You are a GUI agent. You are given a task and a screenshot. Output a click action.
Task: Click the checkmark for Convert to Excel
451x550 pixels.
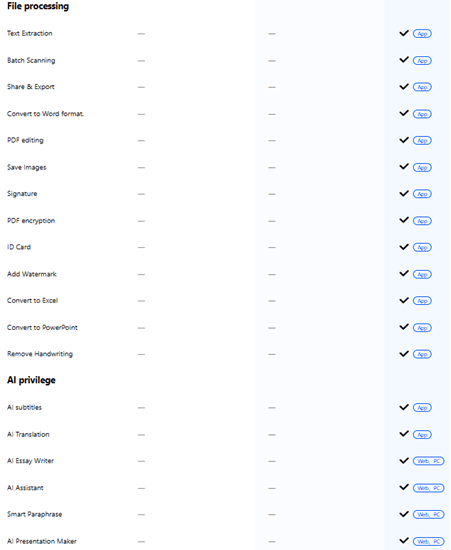click(x=404, y=300)
